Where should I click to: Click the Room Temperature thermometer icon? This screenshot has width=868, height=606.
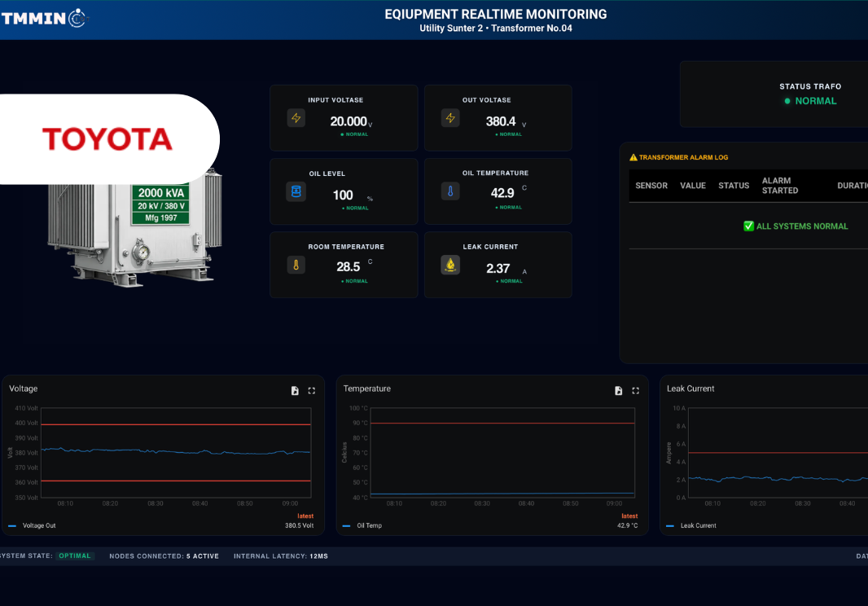[x=296, y=265]
